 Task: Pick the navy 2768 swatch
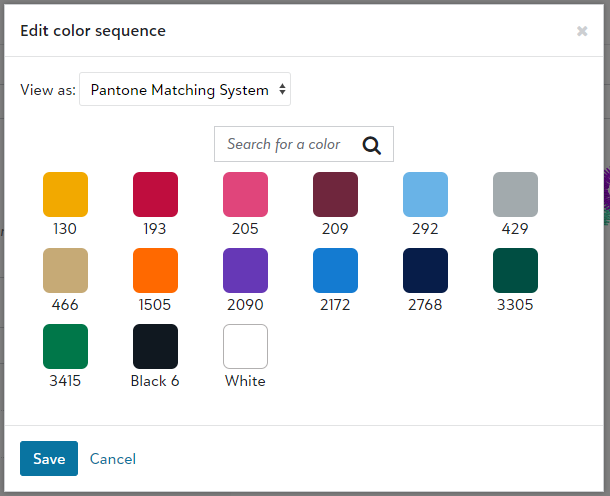[425, 270]
